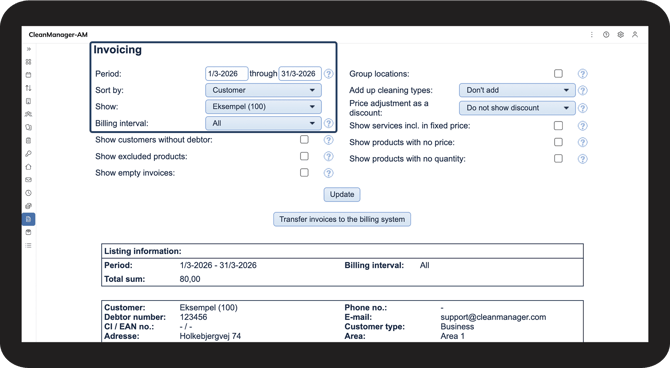Click Transfer invoices to the billing system

click(342, 219)
